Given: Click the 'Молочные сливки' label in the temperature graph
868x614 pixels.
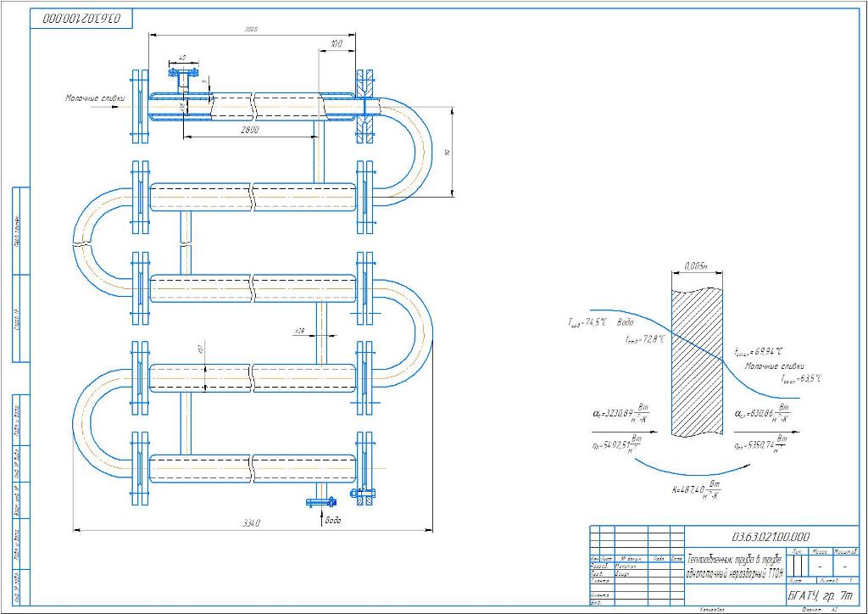Looking at the screenshot, I should (x=775, y=366).
